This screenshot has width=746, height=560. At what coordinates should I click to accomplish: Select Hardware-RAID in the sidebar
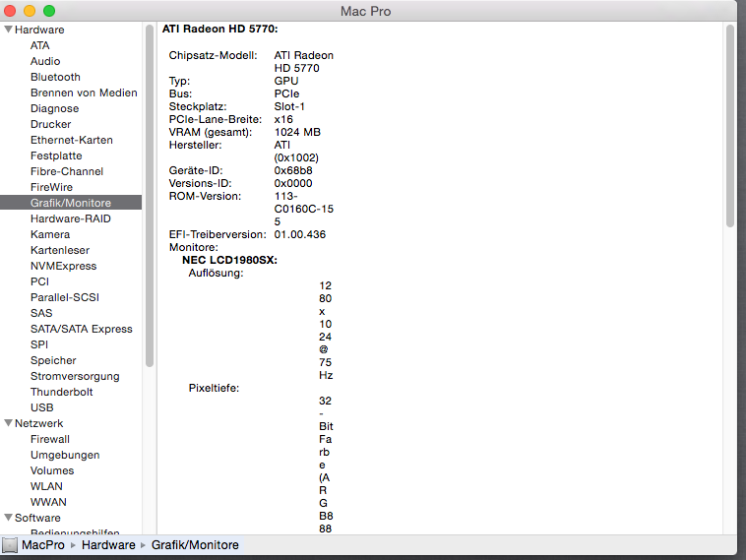71,218
